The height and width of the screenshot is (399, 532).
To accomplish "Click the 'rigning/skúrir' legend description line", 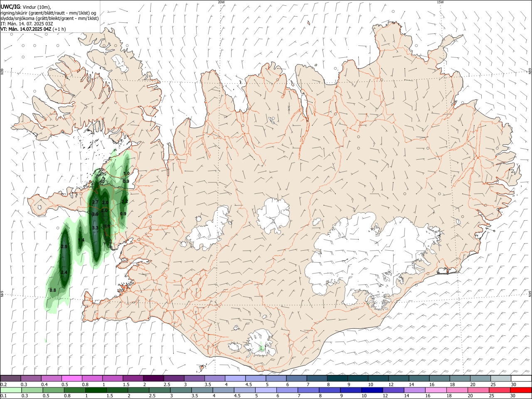I will [x=48, y=13].
